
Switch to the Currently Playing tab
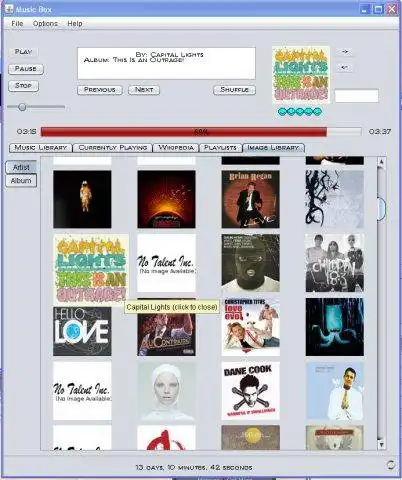pyautogui.click(x=113, y=148)
